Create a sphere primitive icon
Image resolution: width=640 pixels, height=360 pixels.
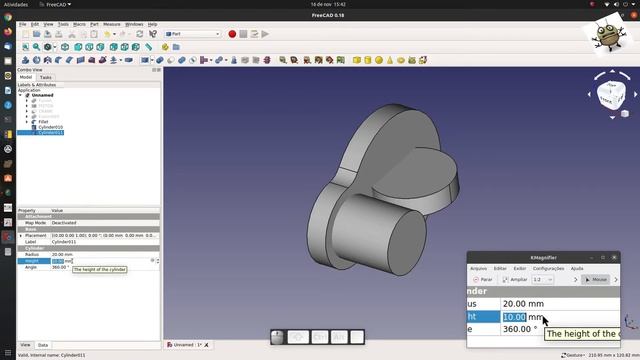point(379,60)
